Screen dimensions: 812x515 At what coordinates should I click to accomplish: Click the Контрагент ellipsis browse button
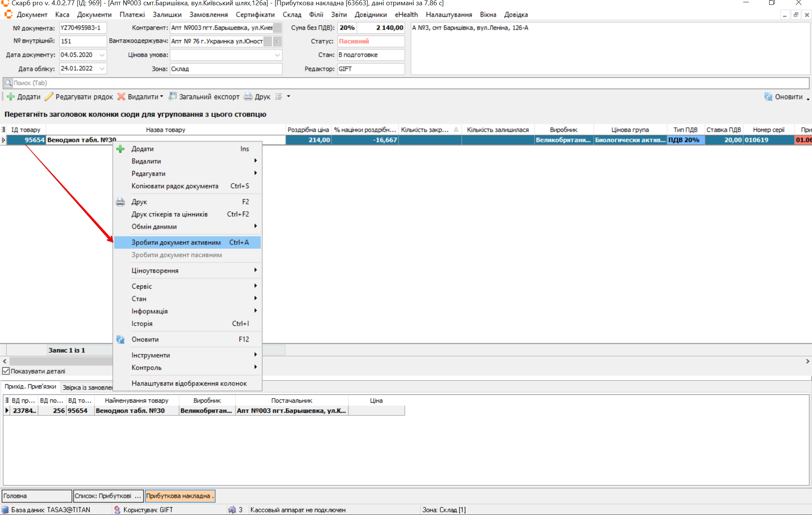(277, 28)
